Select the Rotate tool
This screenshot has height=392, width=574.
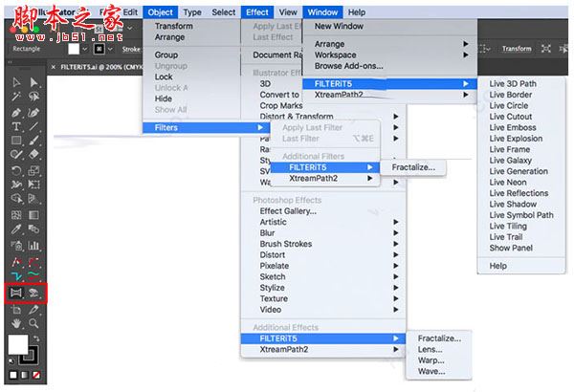pyautogui.click(x=16, y=170)
